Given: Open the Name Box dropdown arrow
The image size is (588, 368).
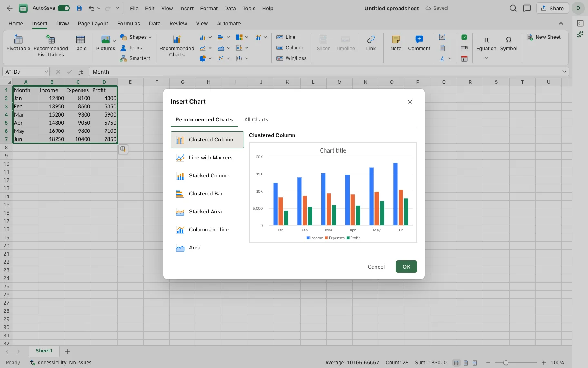Looking at the screenshot, I should click(46, 72).
